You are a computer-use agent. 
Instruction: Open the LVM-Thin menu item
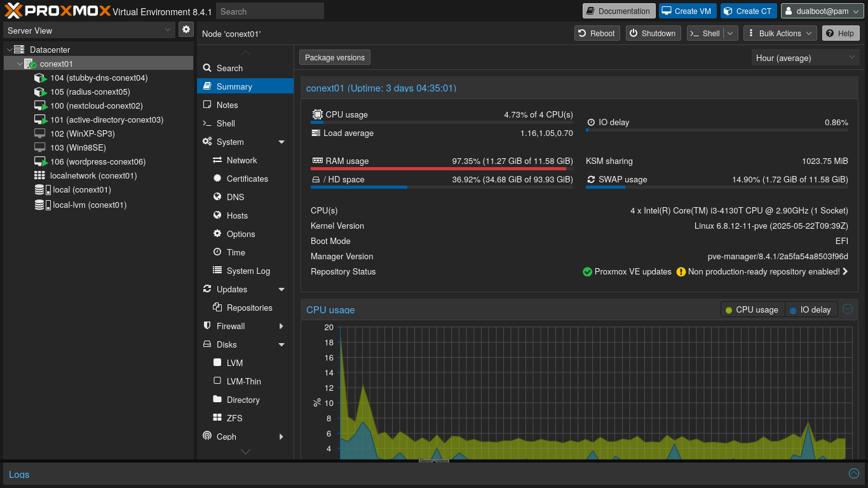[x=245, y=381]
